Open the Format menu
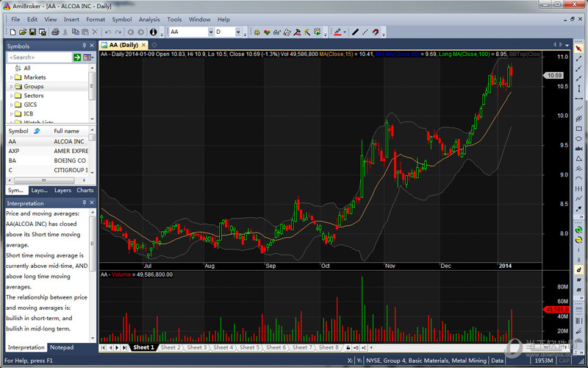Image resolution: width=588 pixels, height=368 pixels. point(96,20)
